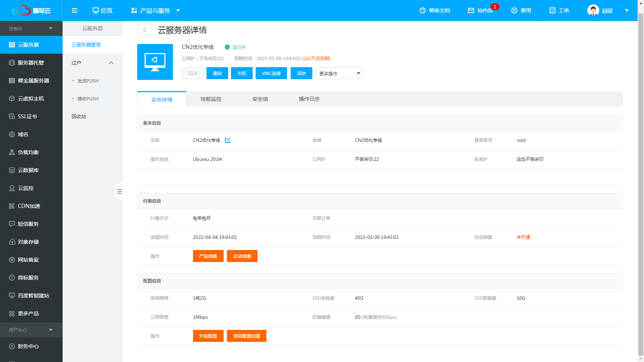Open 对象存储 in the sidebar
This screenshot has height=362, width=644.
(31, 242)
